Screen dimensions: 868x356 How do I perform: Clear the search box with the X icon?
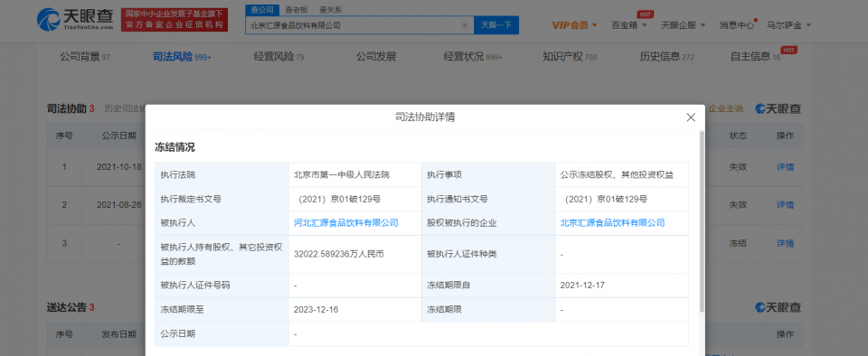pyautogui.click(x=465, y=25)
